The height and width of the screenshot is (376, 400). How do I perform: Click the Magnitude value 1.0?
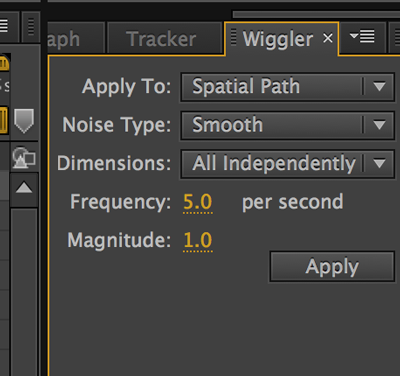pos(198,240)
